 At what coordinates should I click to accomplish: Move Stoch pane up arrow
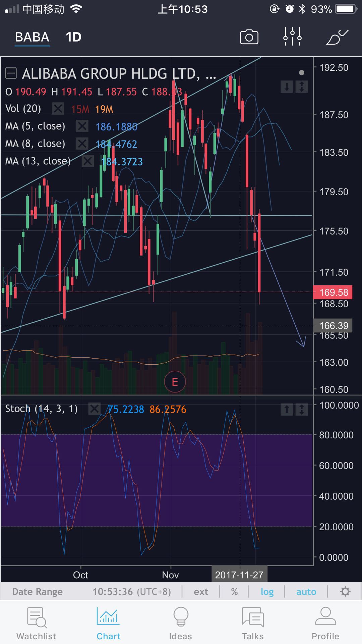pyautogui.click(x=287, y=409)
